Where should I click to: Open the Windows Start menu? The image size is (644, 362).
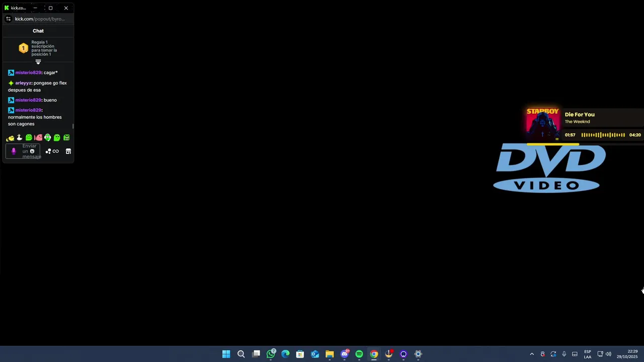coord(226,354)
